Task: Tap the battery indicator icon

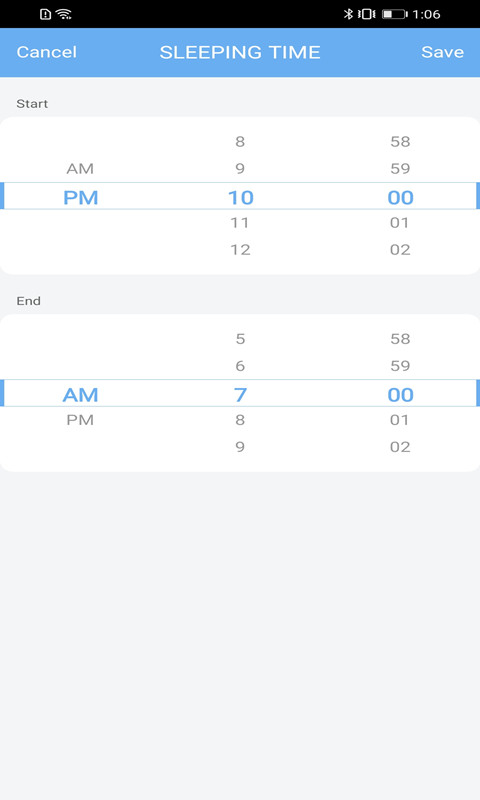Action: (x=395, y=14)
